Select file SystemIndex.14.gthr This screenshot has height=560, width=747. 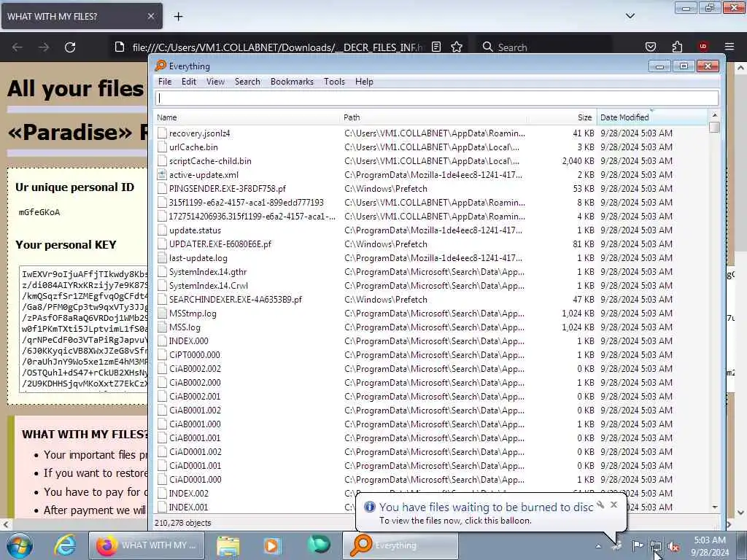coord(208,272)
